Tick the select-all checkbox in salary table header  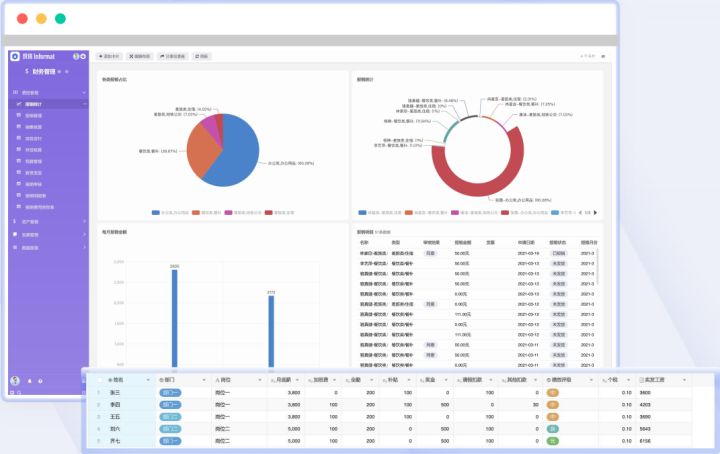(x=100, y=380)
